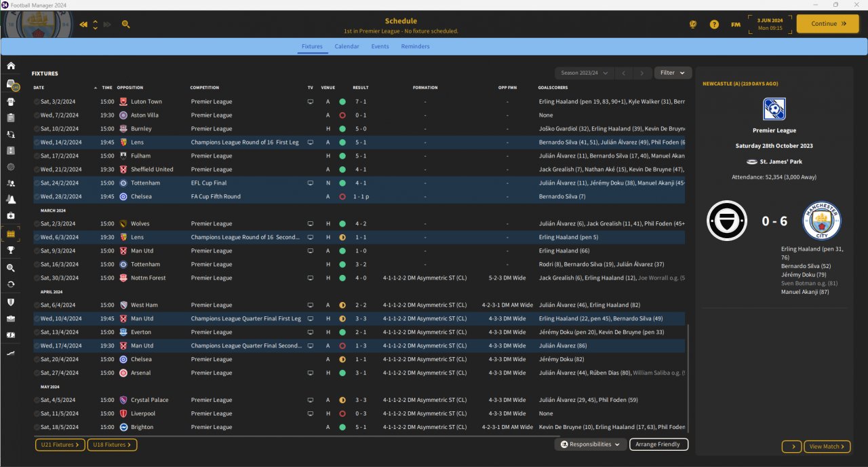Click scorer Manuel Akanji (87) in match panel

pos(805,292)
